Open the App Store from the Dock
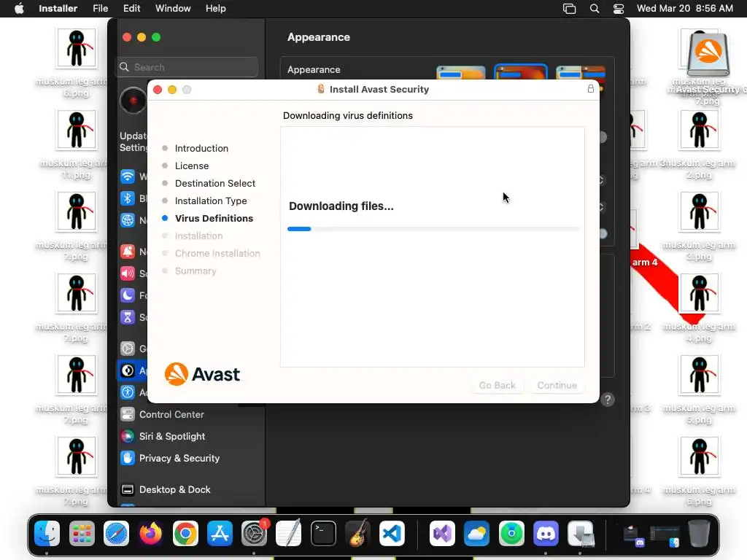Screen dimensions: 747x560 pyautogui.click(x=220, y=534)
